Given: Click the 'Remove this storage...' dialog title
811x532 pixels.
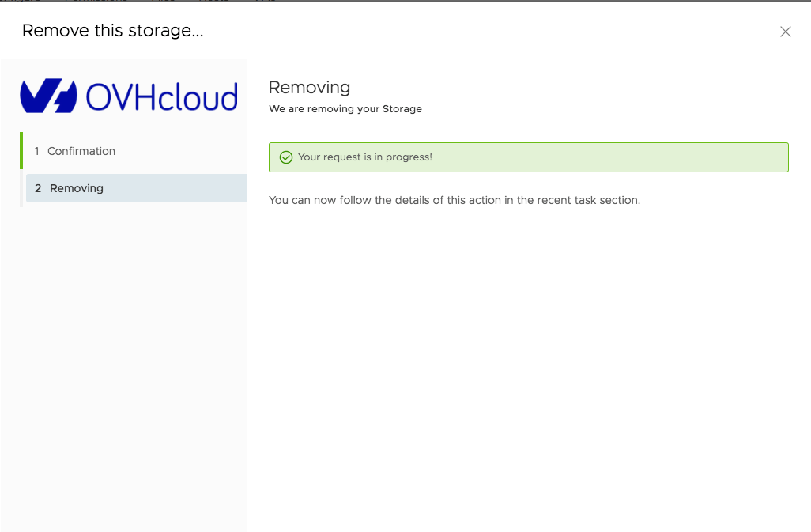Looking at the screenshot, I should [x=112, y=31].
